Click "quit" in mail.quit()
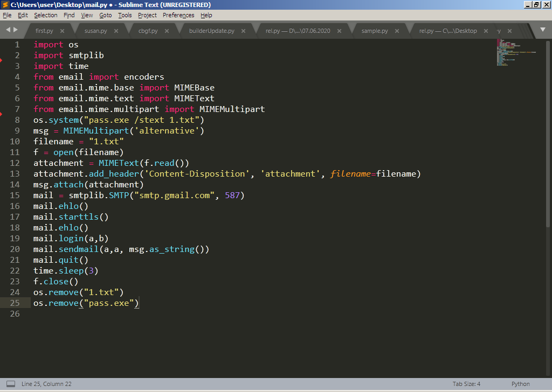The image size is (552, 392). (x=68, y=260)
